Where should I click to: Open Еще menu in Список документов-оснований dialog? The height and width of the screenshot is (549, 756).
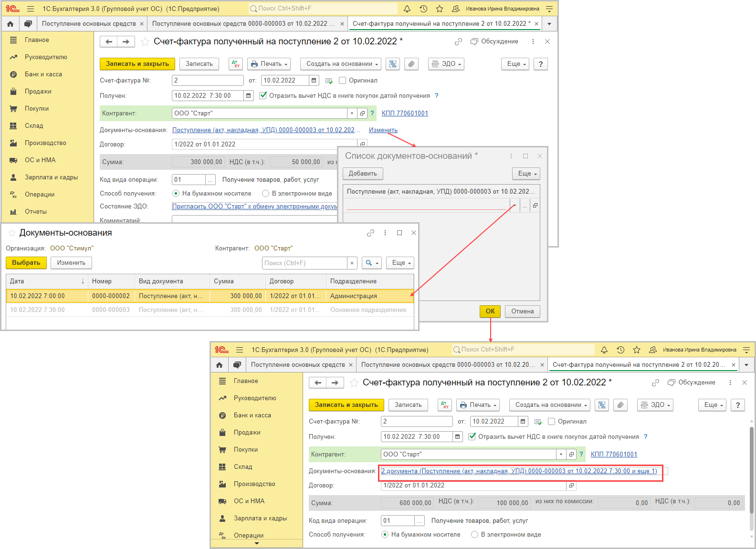tap(526, 174)
